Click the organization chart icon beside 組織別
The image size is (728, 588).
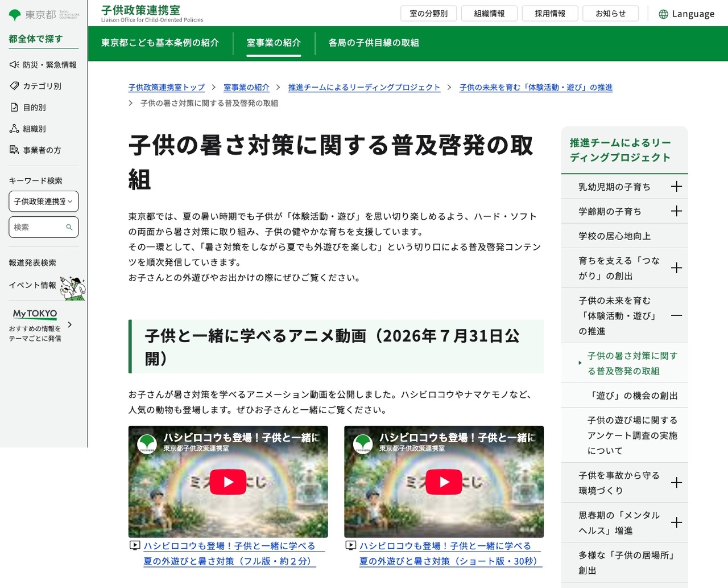(x=14, y=129)
